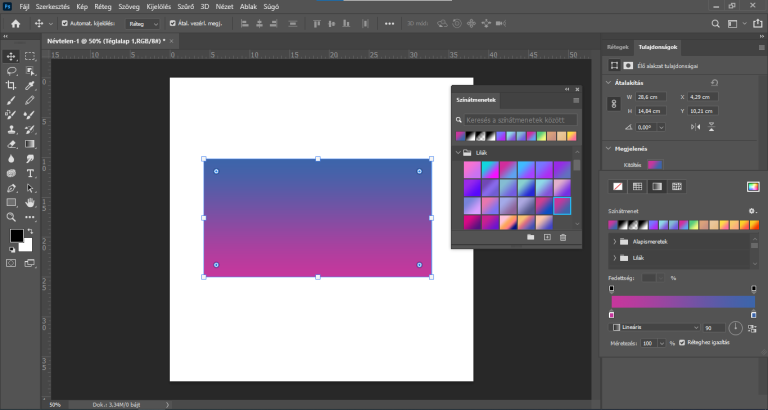Select the Zoom magnifier tool

(11, 217)
